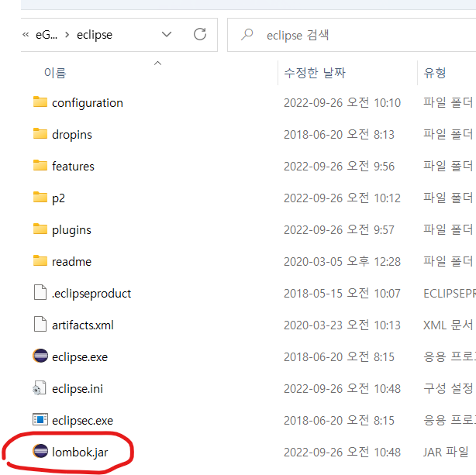476x475 pixels.
Task: Click the eclipse breadcrumb segment
Action: 95,35
